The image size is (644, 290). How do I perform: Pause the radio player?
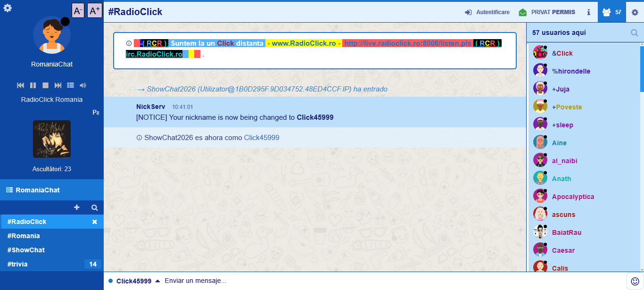[33, 85]
